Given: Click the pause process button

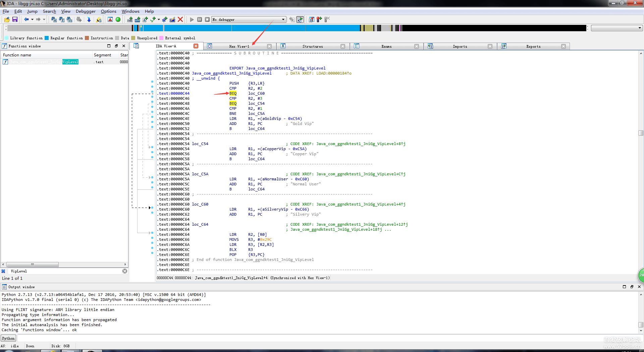Looking at the screenshot, I should coord(200,19).
